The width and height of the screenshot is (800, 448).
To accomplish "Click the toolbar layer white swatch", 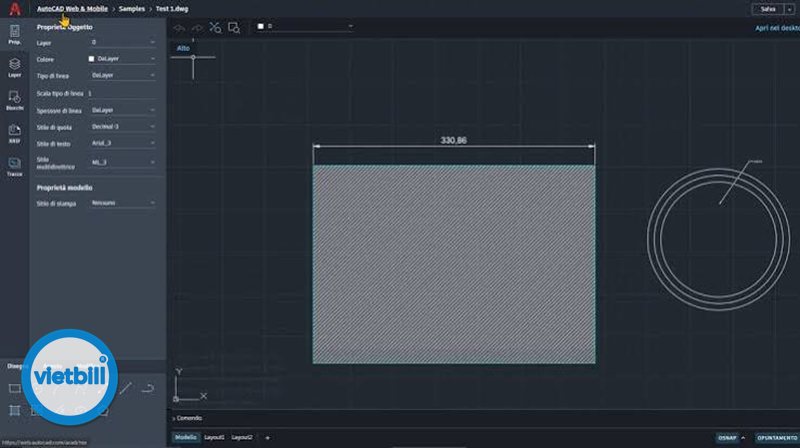I will pyautogui.click(x=261, y=26).
